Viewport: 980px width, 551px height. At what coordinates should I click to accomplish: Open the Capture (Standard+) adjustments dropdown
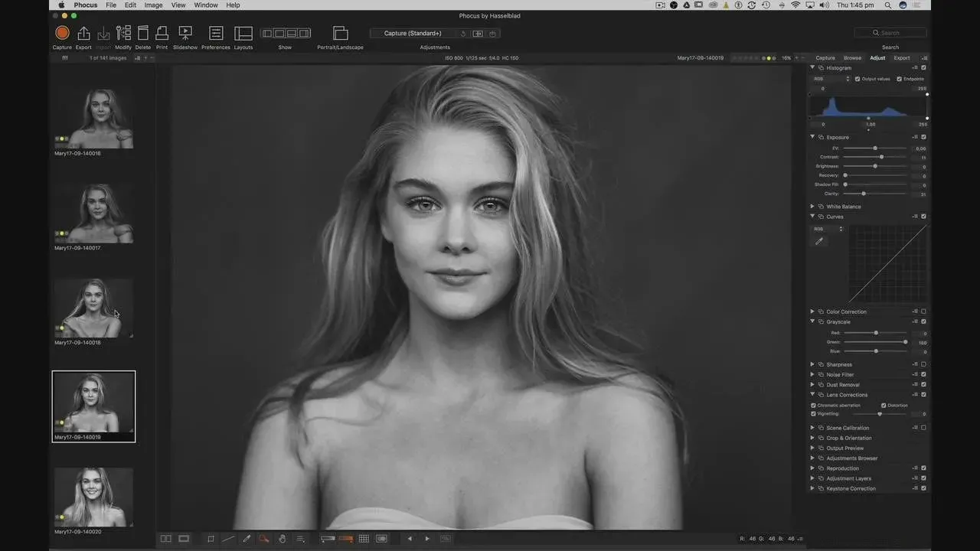(413, 34)
